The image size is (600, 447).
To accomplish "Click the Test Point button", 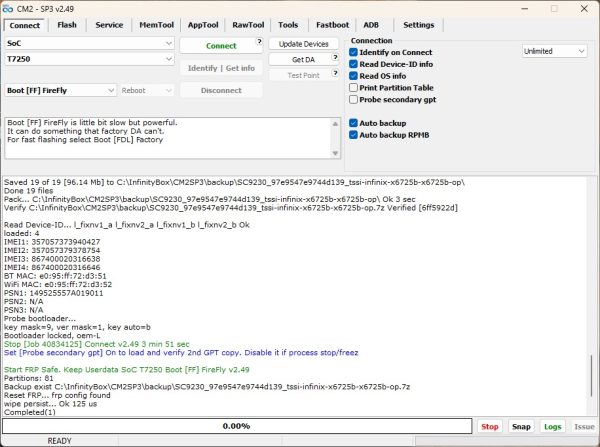I will pyautogui.click(x=303, y=75).
